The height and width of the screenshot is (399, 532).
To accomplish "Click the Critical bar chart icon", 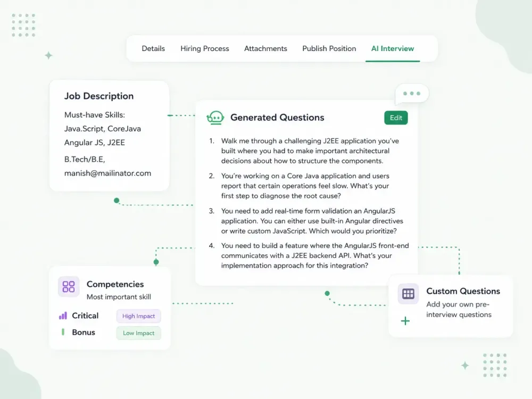I will 63,316.
